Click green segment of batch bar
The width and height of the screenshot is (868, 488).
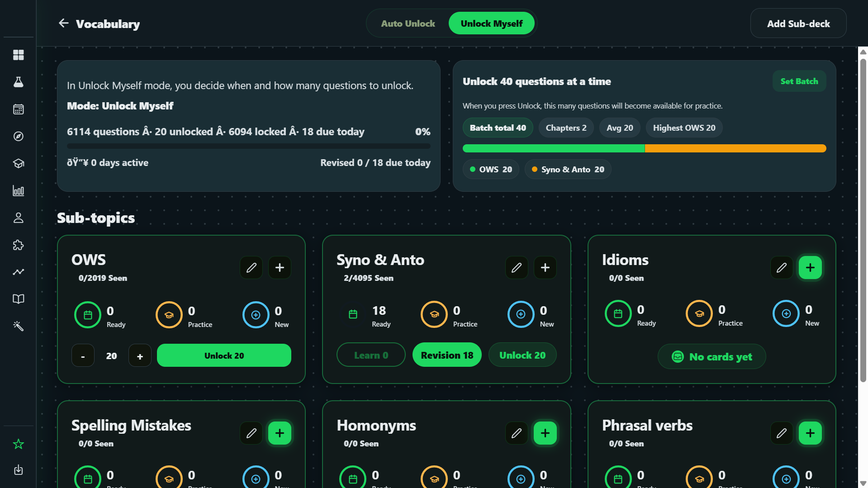tap(554, 148)
